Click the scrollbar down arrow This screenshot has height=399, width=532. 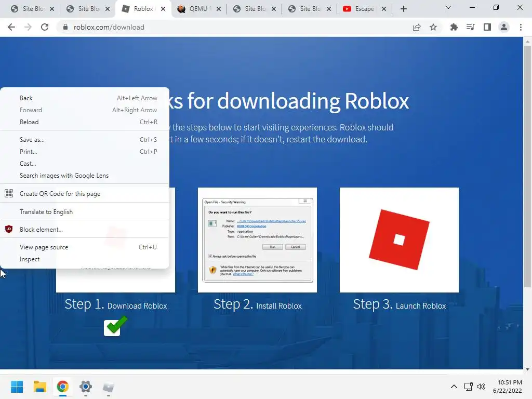(x=527, y=369)
